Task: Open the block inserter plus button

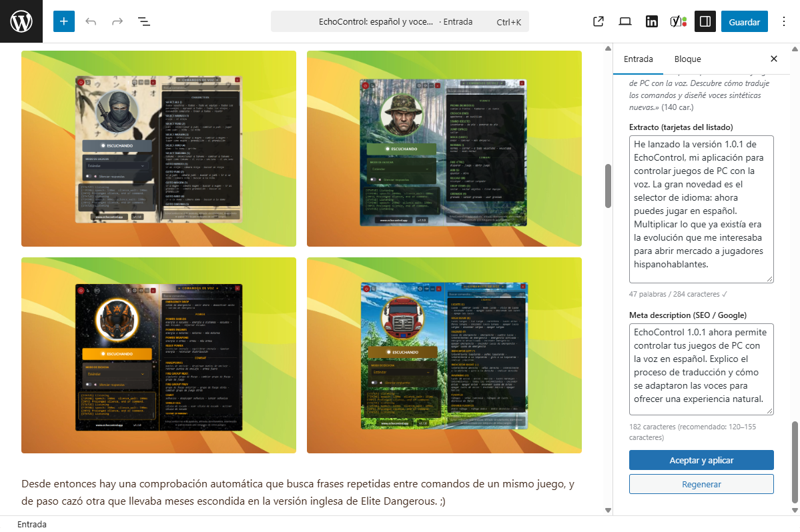Action: pos(64,21)
